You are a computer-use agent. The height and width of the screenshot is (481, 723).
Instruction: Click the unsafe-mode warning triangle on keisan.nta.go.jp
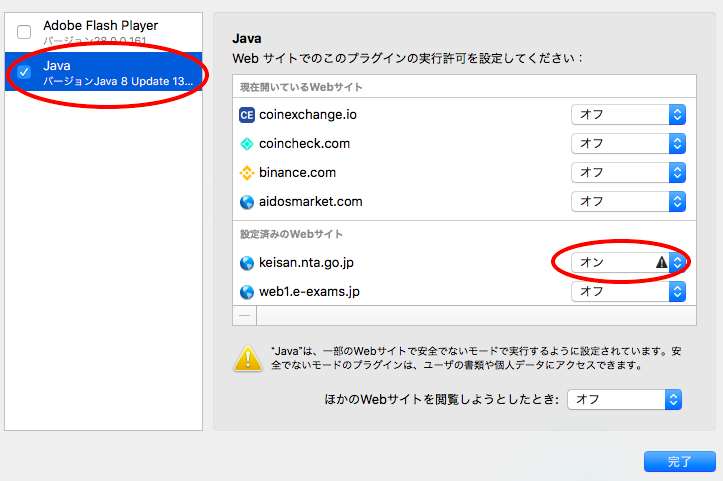(662, 262)
